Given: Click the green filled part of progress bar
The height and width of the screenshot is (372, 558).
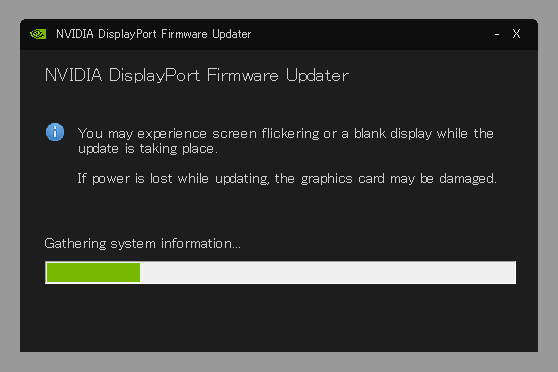Looking at the screenshot, I should coord(93,273).
